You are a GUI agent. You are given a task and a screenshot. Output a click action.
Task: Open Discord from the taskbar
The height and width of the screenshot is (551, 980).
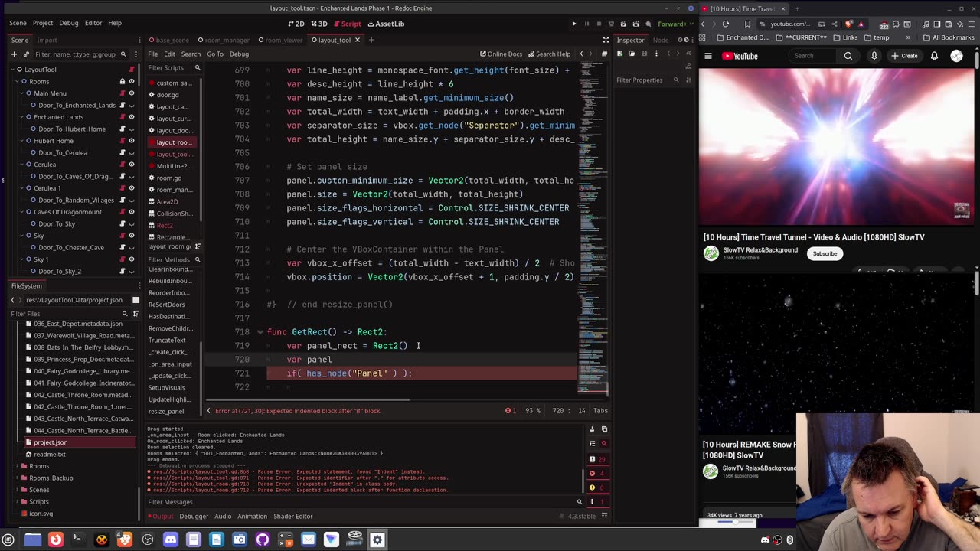170,540
